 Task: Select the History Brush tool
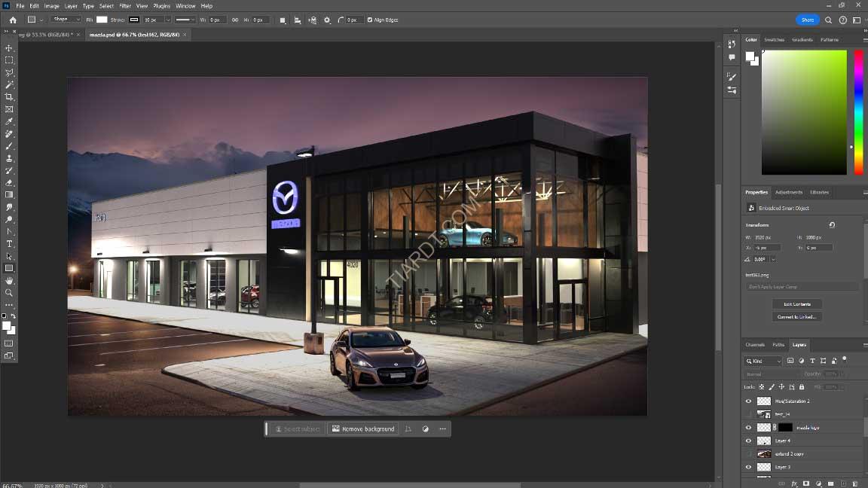9,170
